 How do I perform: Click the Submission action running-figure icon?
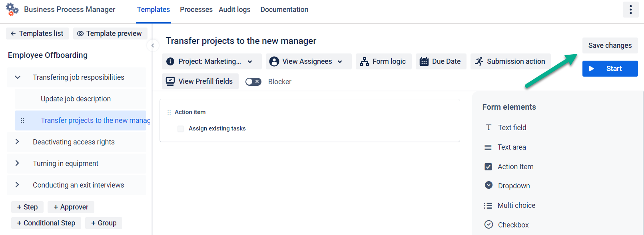479,61
